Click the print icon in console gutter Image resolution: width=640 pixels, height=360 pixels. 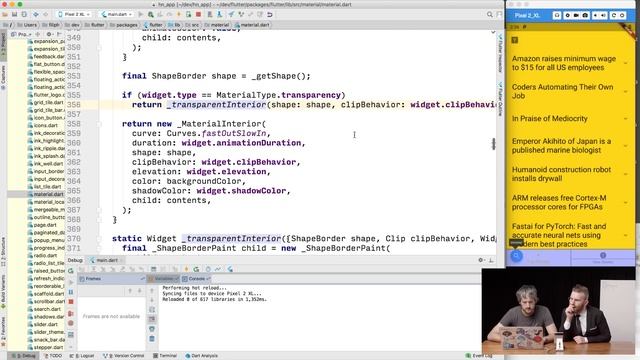(152, 329)
